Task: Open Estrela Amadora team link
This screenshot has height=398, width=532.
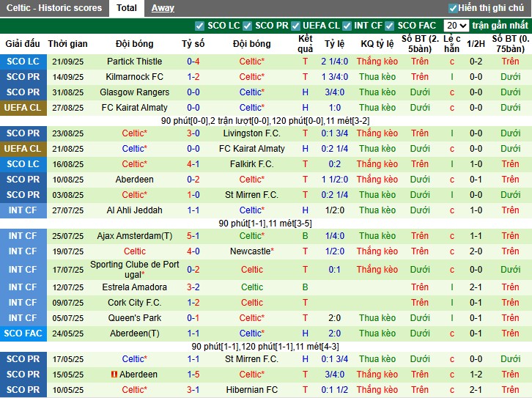Action: 134,287
